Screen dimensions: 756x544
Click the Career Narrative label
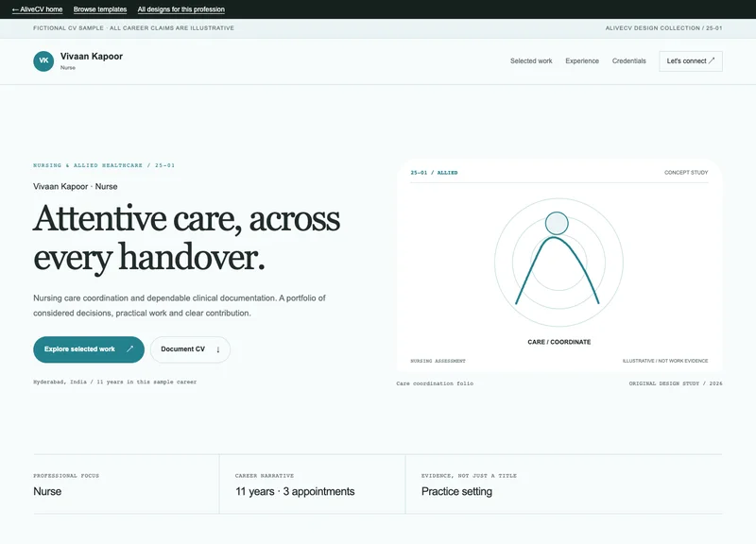click(265, 476)
